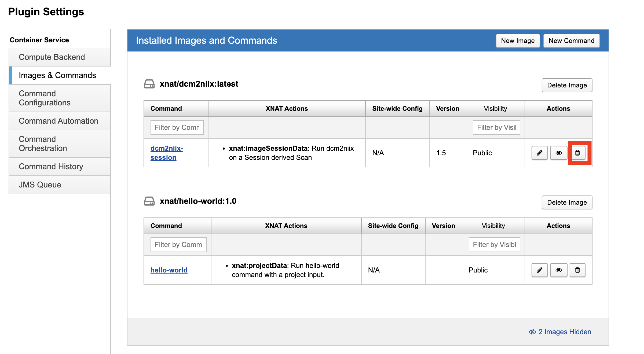Click the disk icon beside xnat/hello-world:1.0
The height and width of the screenshot is (354, 644).
pos(149,201)
